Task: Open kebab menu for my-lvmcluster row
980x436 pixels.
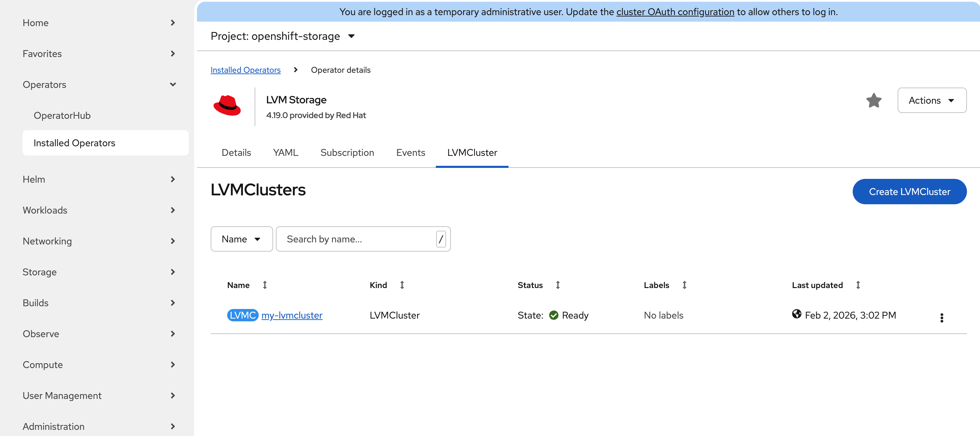Action: pos(942,318)
